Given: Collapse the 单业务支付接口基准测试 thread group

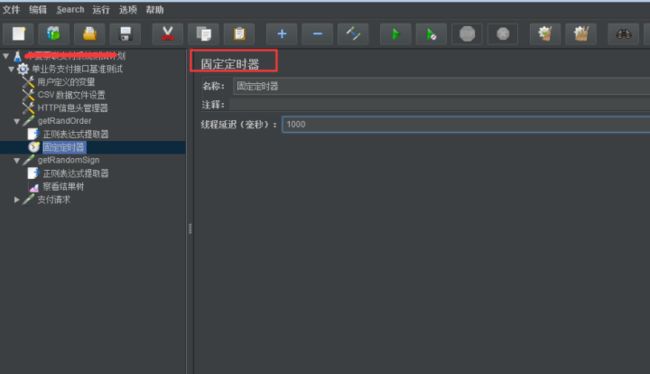Looking at the screenshot, I should click(x=11, y=69).
